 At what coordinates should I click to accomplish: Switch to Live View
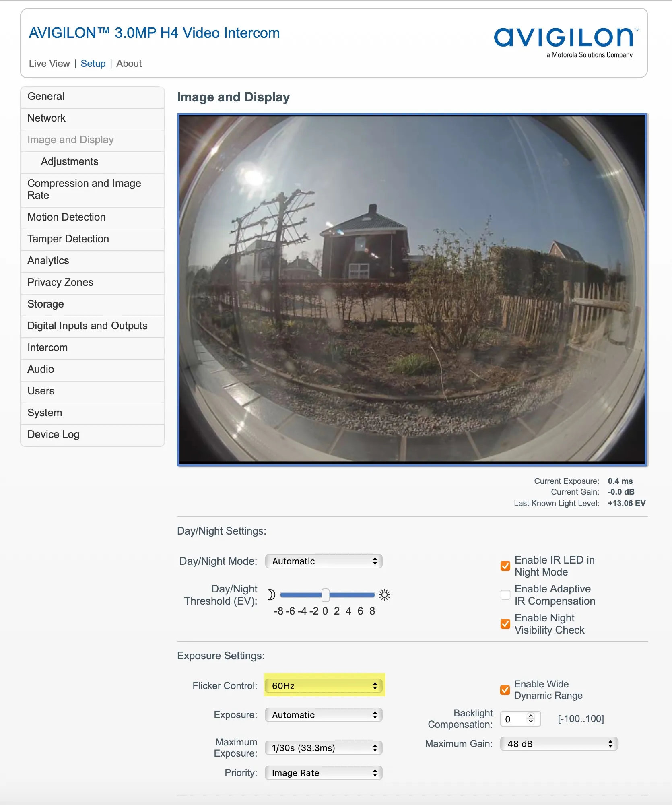(x=49, y=64)
